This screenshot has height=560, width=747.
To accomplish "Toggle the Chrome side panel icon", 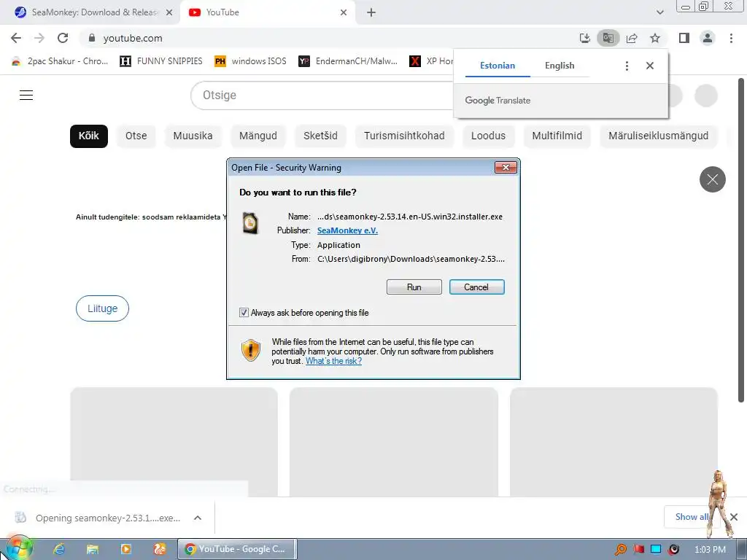I will click(684, 38).
